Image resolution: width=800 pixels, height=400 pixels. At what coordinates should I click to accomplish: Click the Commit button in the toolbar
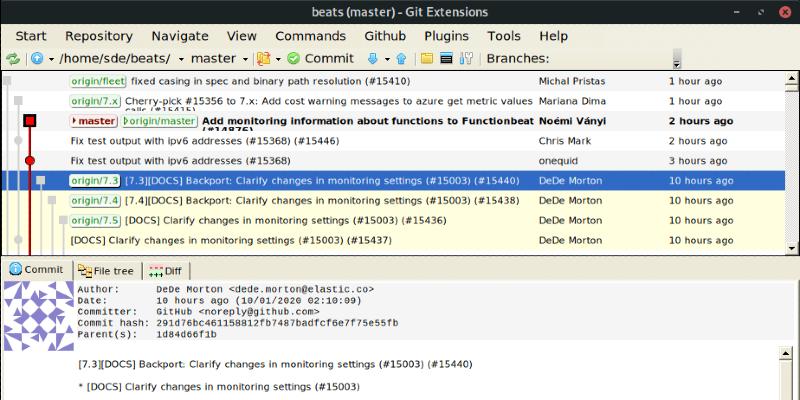click(320, 58)
